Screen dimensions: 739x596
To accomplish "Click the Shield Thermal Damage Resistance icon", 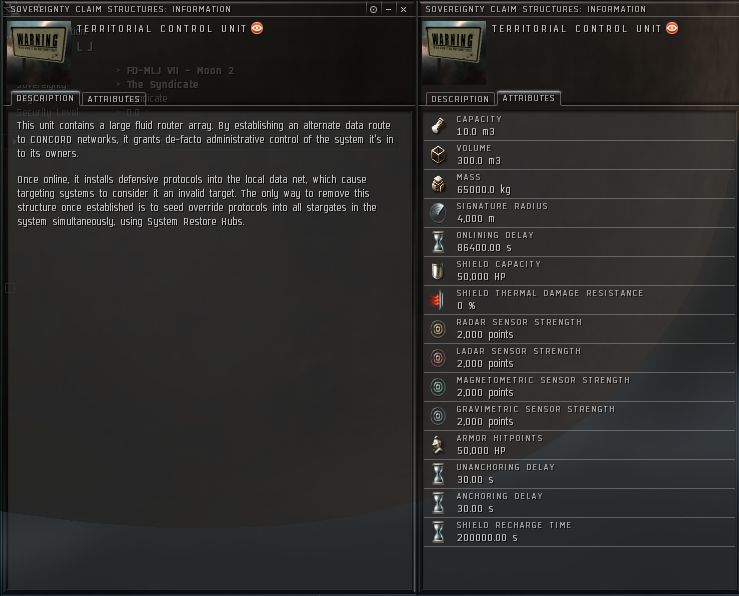I will [x=438, y=300].
